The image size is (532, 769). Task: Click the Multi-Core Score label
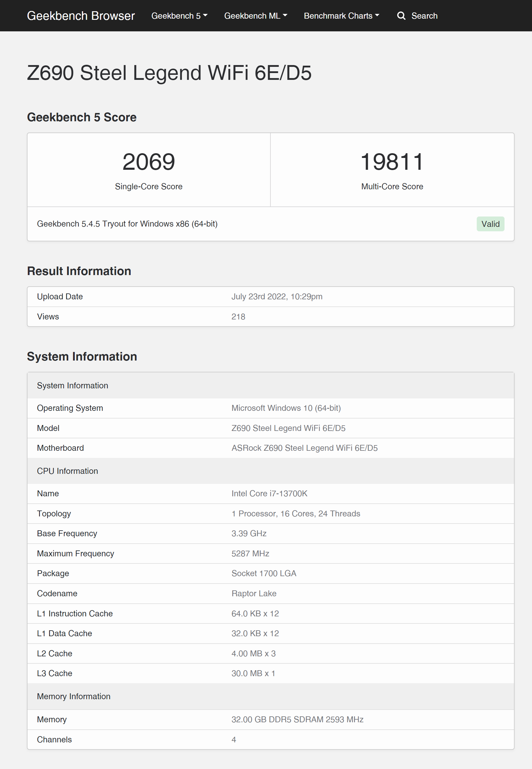tap(392, 186)
